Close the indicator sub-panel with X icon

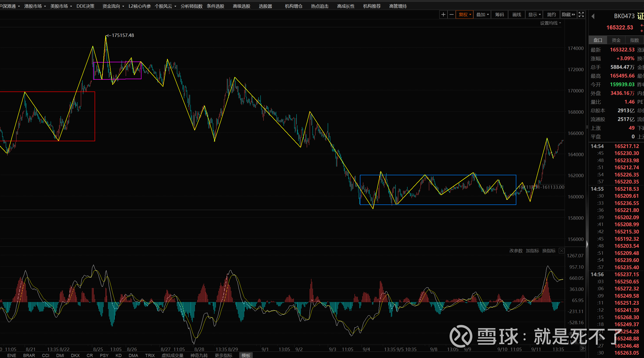(561, 251)
